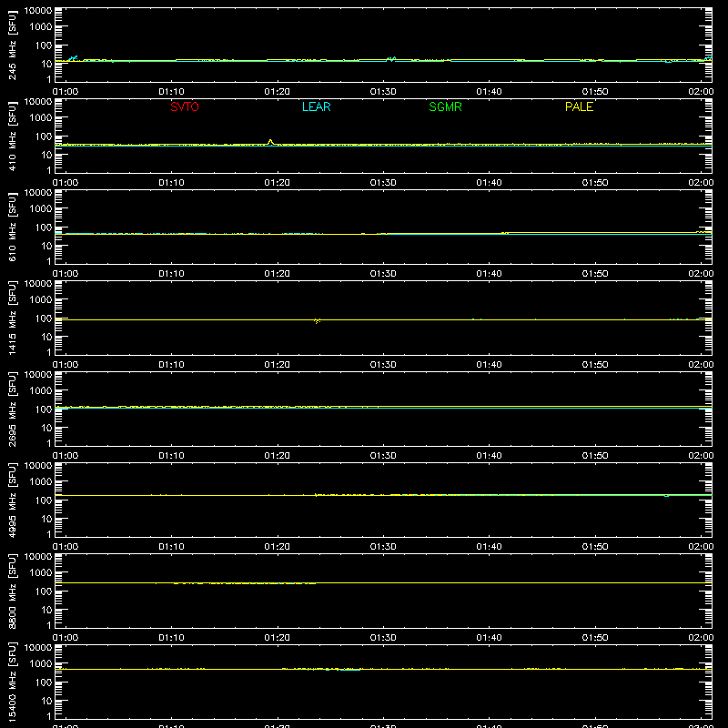Click the red SVTO legend label

(185, 106)
